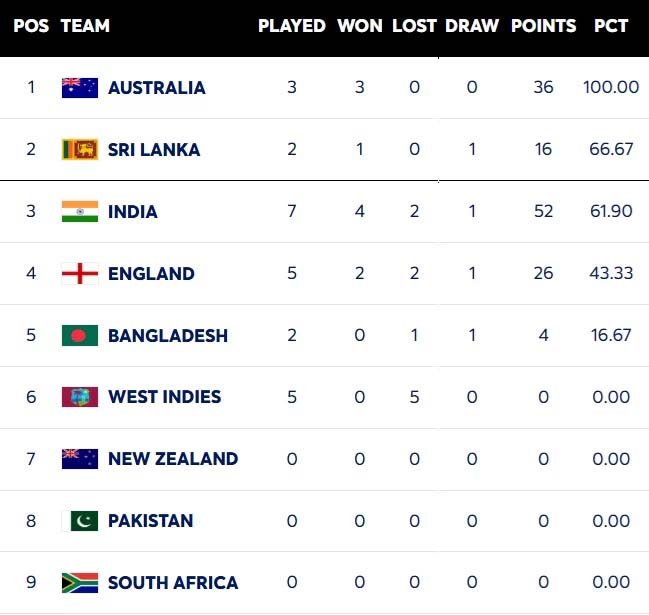Click the England flag icon

click(x=80, y=274)
